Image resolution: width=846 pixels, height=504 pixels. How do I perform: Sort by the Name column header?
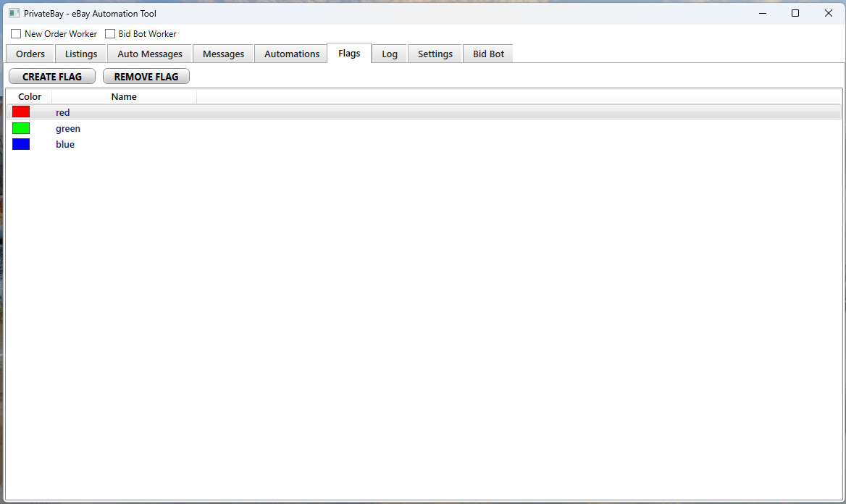pos(124,97)
